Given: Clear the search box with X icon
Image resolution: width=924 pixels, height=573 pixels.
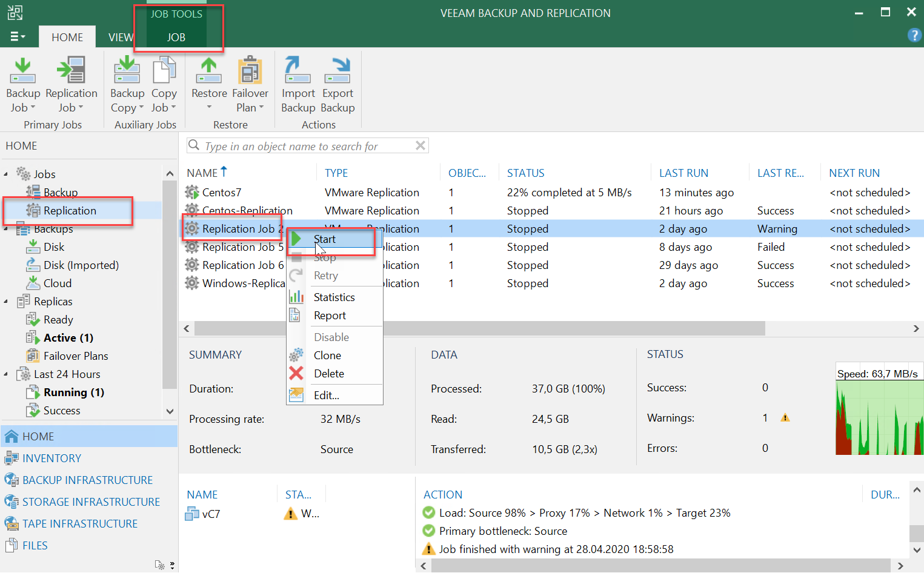Looking at the screenshot, I should pos(420,145).
